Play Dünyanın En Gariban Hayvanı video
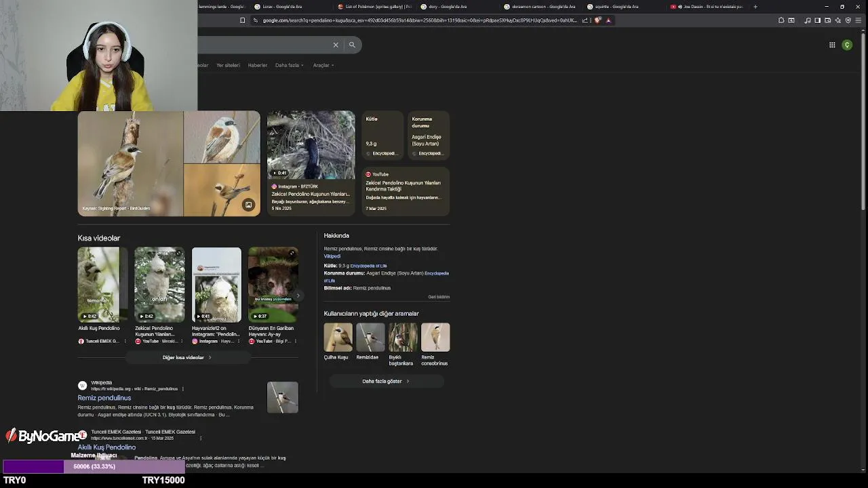The image size is (868, 488). pyautogui.click(x=273, y=285)
